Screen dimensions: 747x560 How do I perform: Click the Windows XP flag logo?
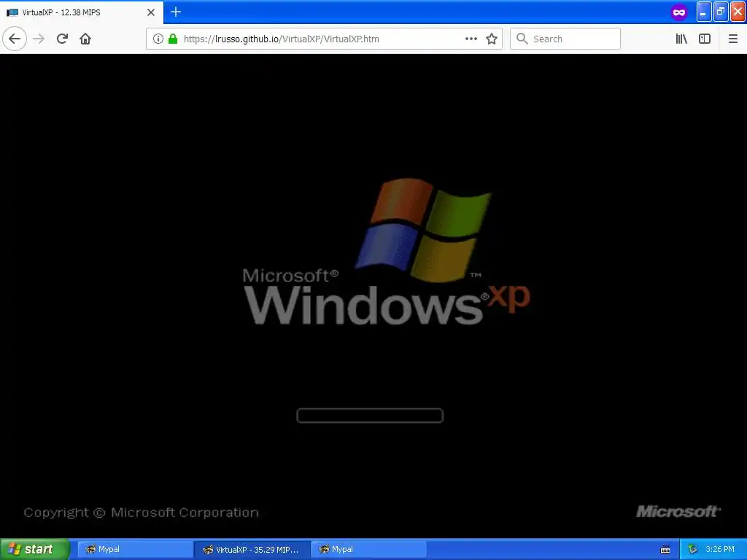pyautogui.click(x=424, y=230)
